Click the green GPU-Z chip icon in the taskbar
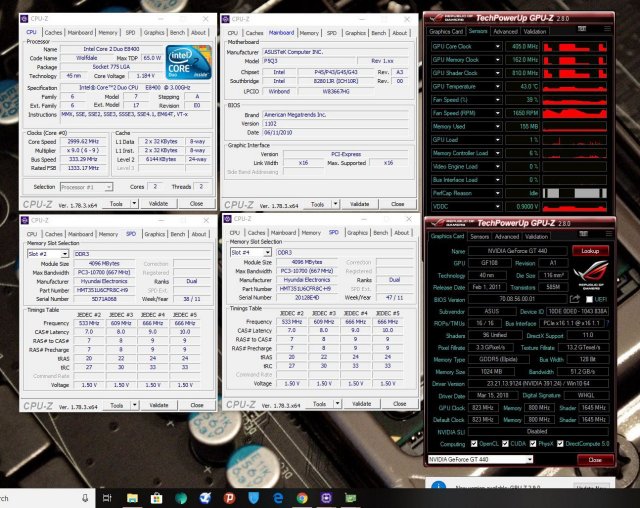Image resolution: width=640 pixels, height=508 pixels. point(351,498)
